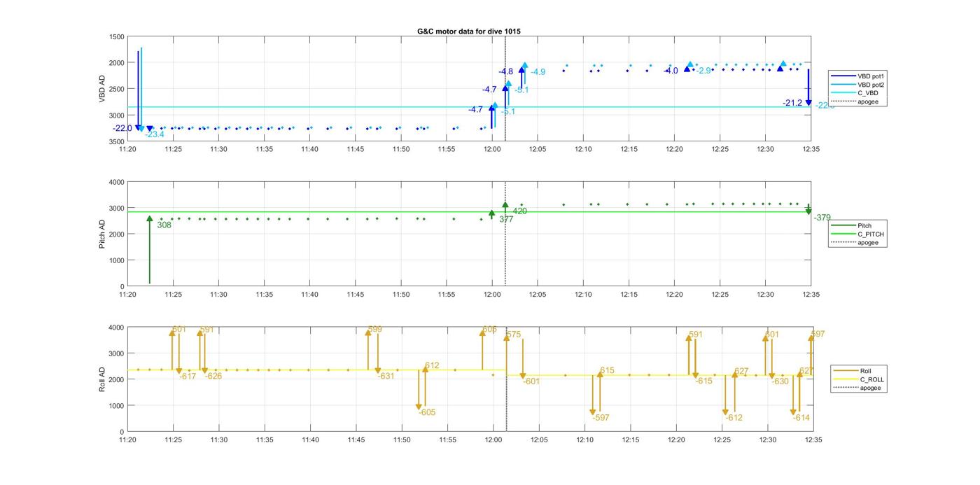Image resolution: width=980 pixels, height=485 pixels.
Task: Click the '-601' roll data label
Action: pyautogui.click(x=532, y=381)
